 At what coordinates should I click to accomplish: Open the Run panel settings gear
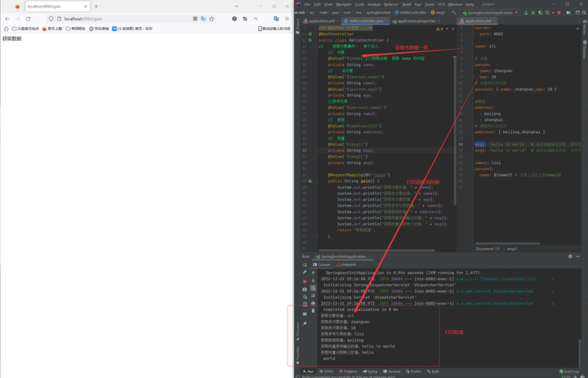point(570,256)
